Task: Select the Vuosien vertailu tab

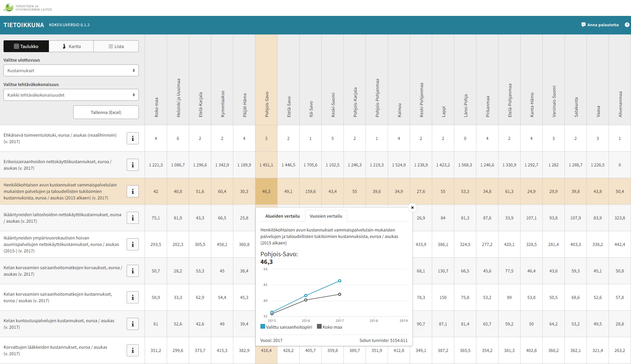Action: [326, 216]
